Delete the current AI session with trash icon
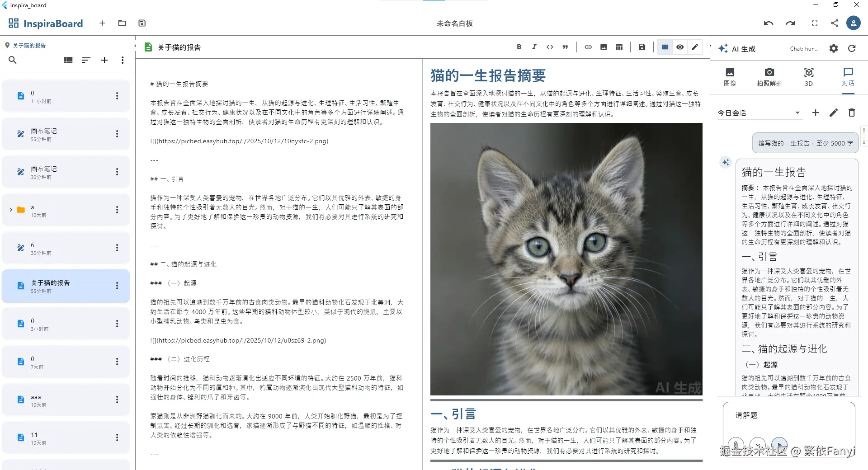 (x=852, y=113)
